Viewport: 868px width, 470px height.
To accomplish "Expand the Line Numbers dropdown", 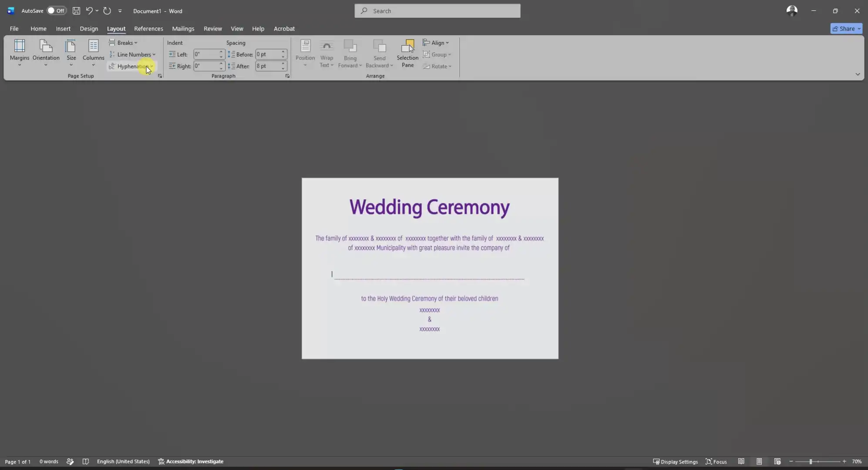I will pos(132,54).
